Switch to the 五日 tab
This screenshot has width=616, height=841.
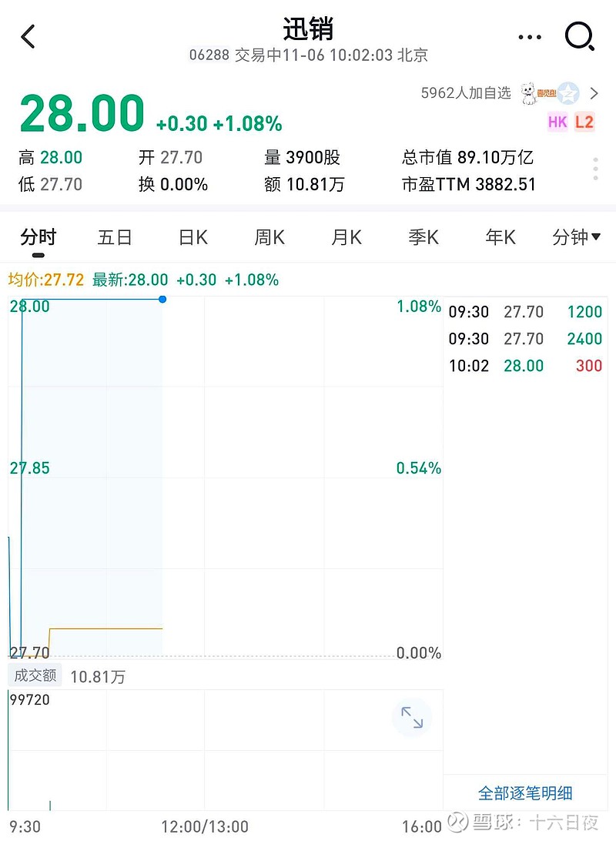[x=115, y=237]
